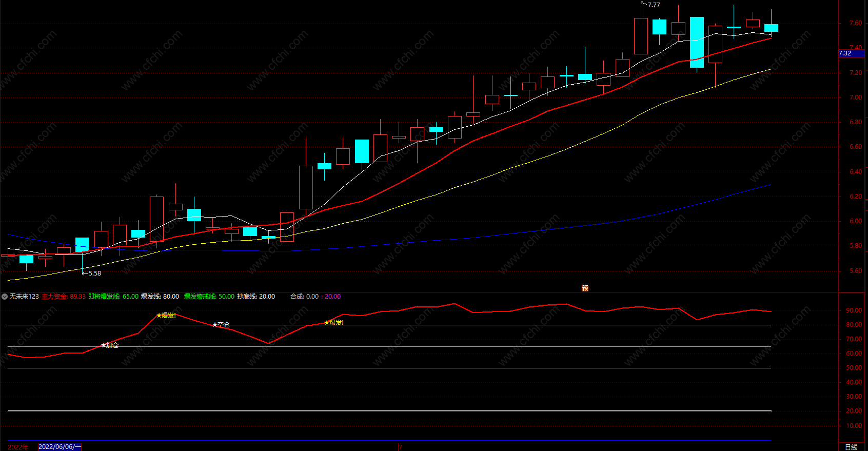Click the 7.77 high price label

[654, 5]
